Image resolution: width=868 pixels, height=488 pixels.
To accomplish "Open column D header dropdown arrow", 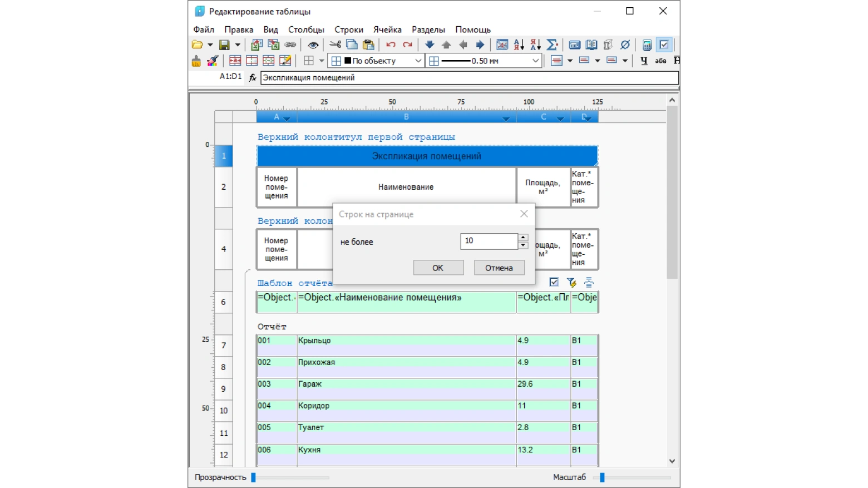I will [588, 118].
